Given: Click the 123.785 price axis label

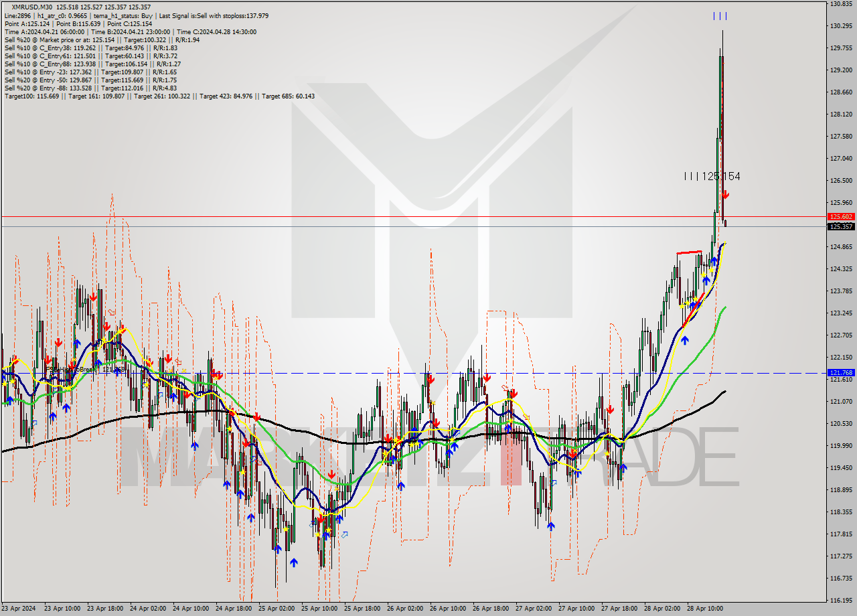Looking at the screenshot, I should click(841, 291).
